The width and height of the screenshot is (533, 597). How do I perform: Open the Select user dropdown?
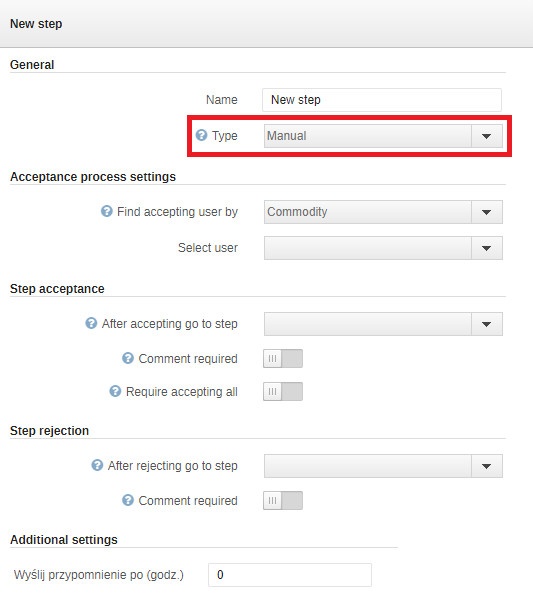click(383, 248)
